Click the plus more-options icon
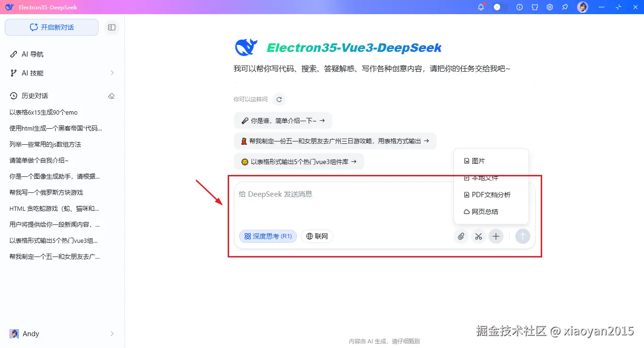 495,236
